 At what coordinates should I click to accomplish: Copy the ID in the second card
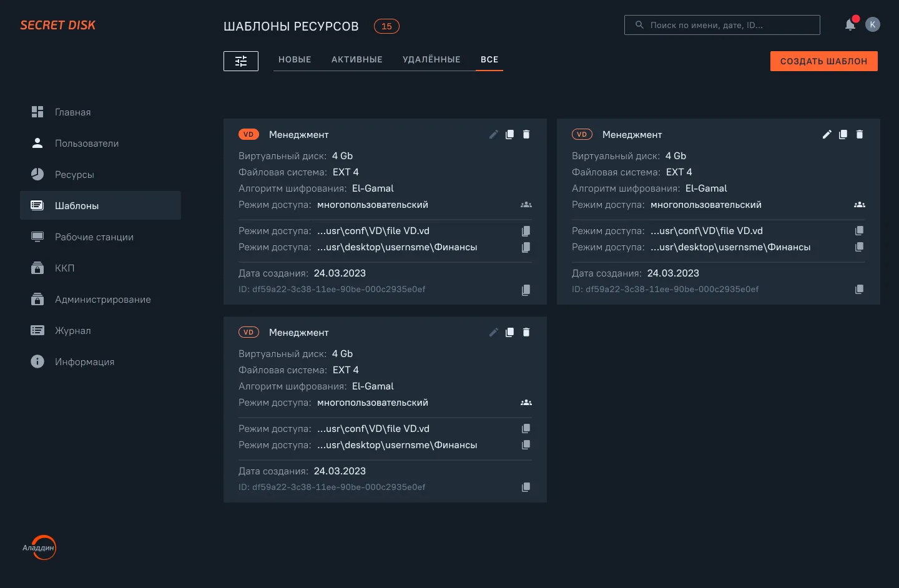click(859, 290)
